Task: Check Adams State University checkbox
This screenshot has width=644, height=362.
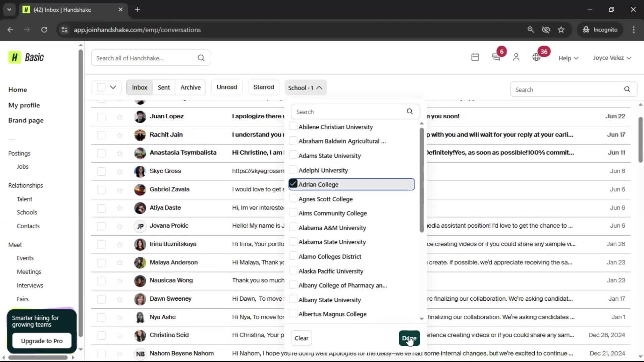Action: click(x=293, y=155)
